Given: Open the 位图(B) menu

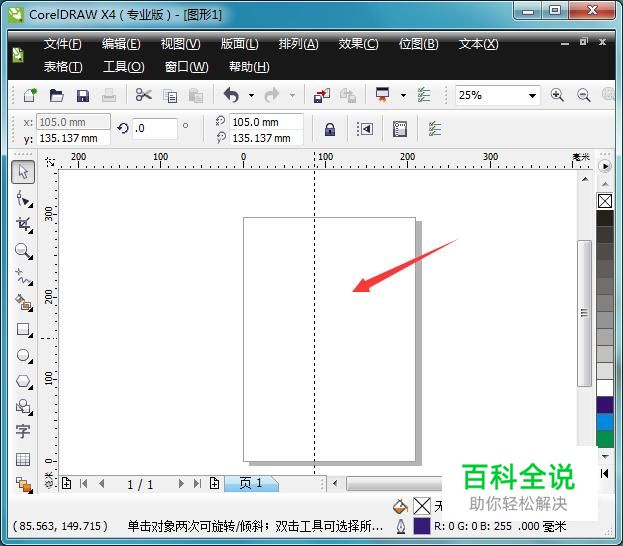Looking at the screenshot, I should (418, 44).
